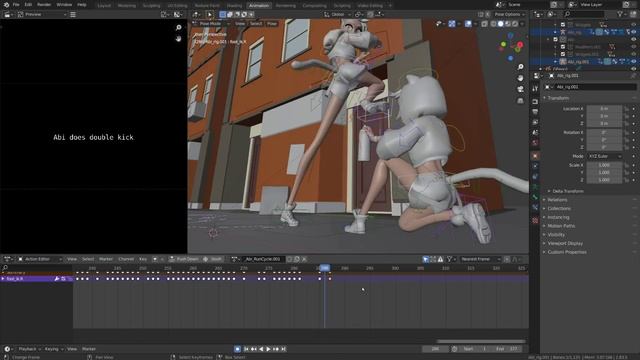
Task: Click the blue current frame marker in timeline
Action: pyautogui.click(x=325, y=268)
